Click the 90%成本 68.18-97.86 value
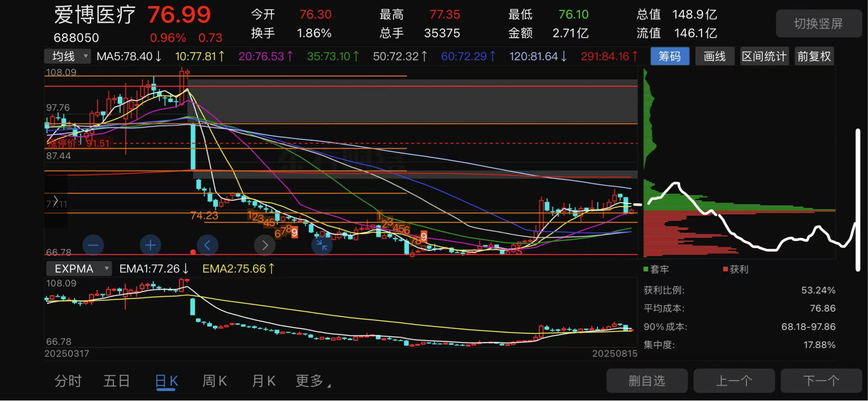Viewport: 868px width, 401px height. click(x=808, y=327)
